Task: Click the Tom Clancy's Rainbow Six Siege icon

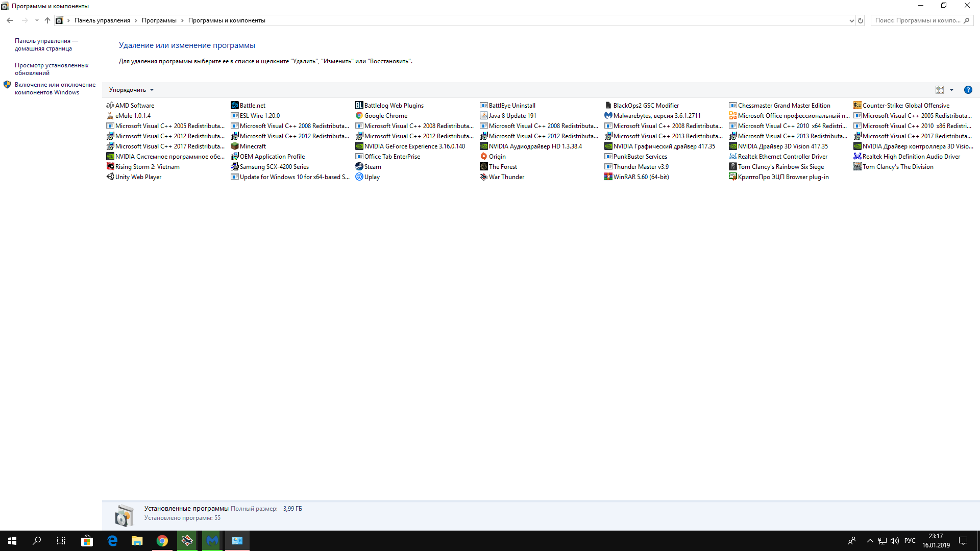Action: click(x=733, y=167)
